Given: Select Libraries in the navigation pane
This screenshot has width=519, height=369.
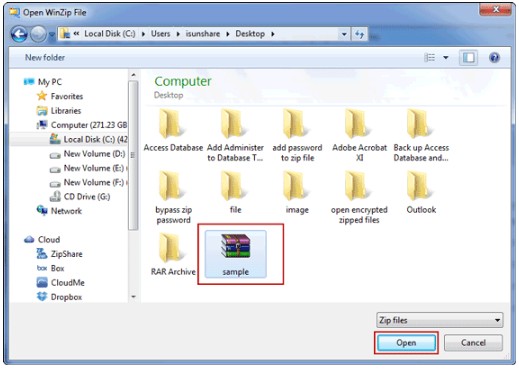Looking at the screenshot, I should (59, 110).
